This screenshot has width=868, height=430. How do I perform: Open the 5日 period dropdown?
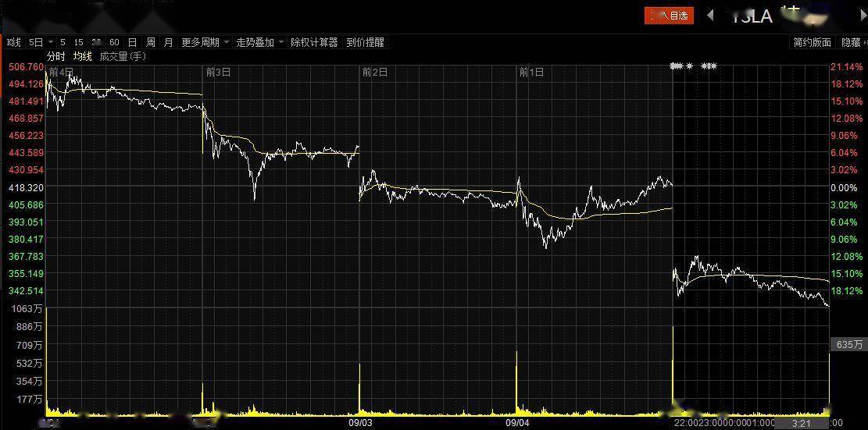click(x=41, y=42)
